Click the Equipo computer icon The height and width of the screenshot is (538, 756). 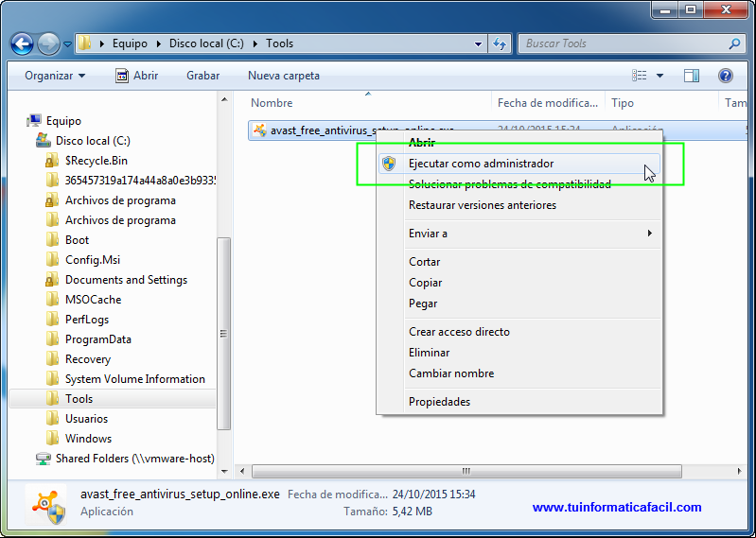click(x=34, y=120)
